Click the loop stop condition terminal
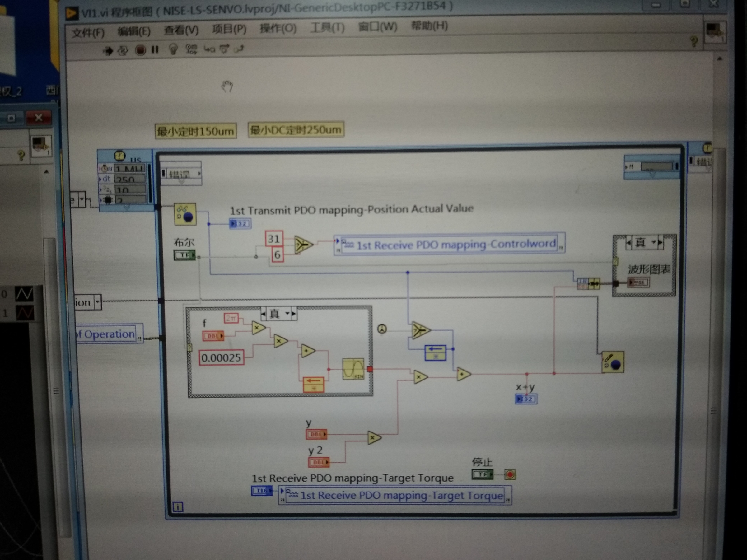 tap(510, 474)
